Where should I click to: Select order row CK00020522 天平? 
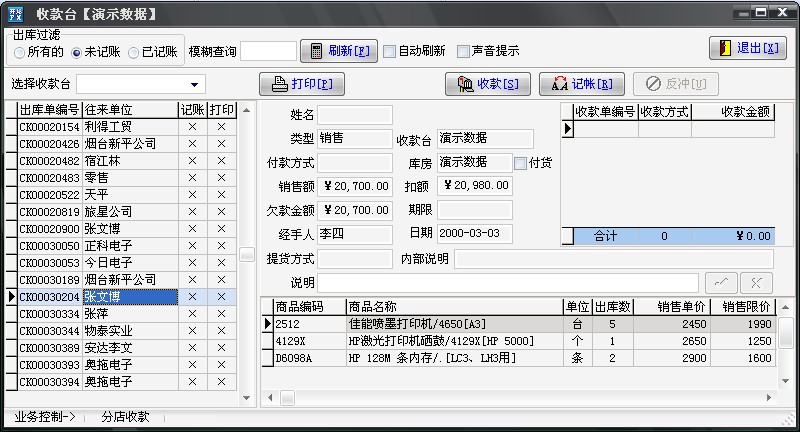coord(122,195)
